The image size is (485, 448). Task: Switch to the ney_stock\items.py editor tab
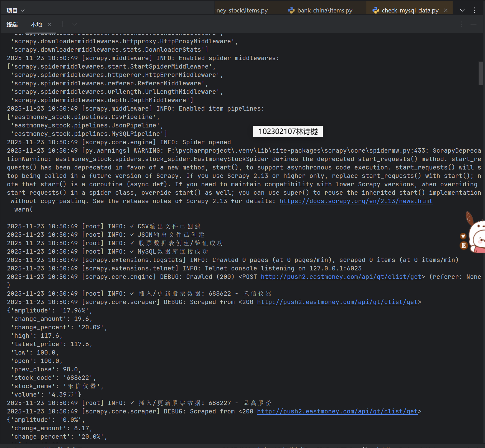(x=242, y=10)
